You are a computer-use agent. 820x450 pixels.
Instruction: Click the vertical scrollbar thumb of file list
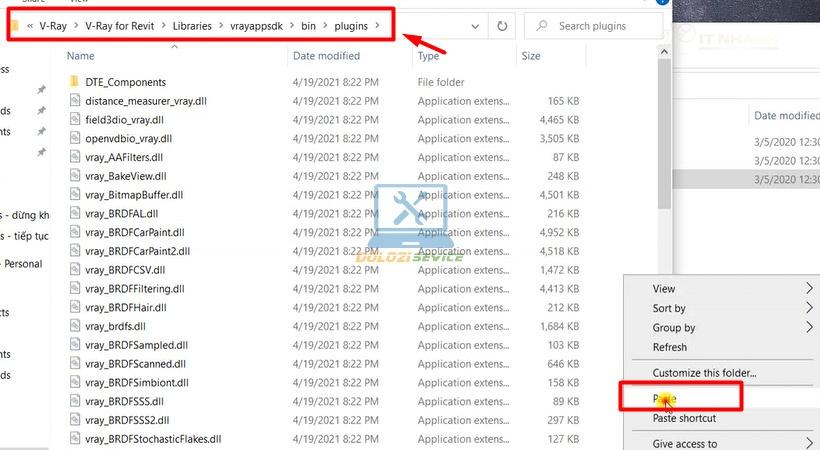point(664,133)
